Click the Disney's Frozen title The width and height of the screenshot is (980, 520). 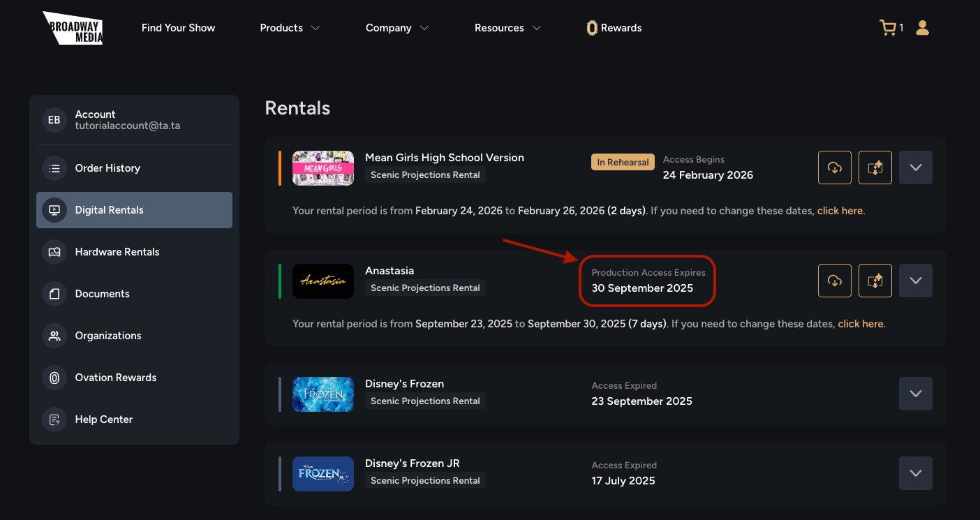405,384
